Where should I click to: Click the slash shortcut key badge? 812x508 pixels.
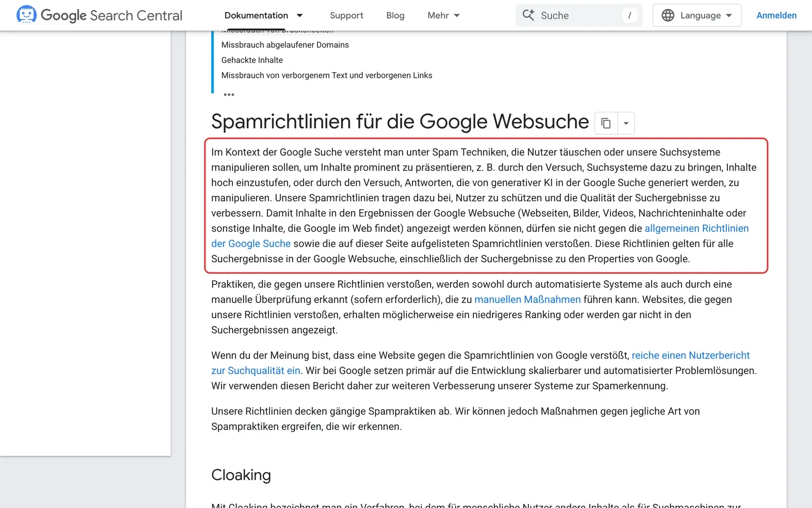(629, 15)
